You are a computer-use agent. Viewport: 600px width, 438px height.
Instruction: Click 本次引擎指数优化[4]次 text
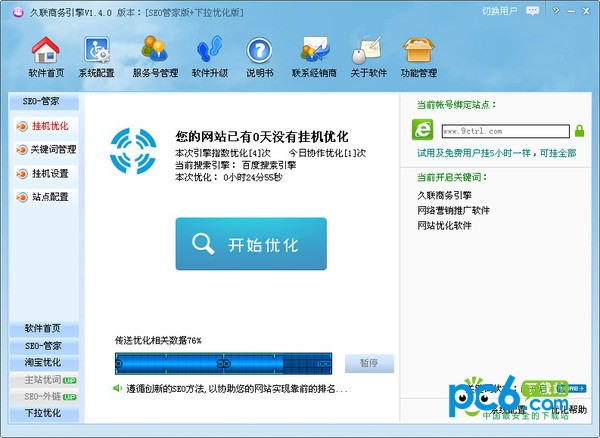click(x=223, y=153)
